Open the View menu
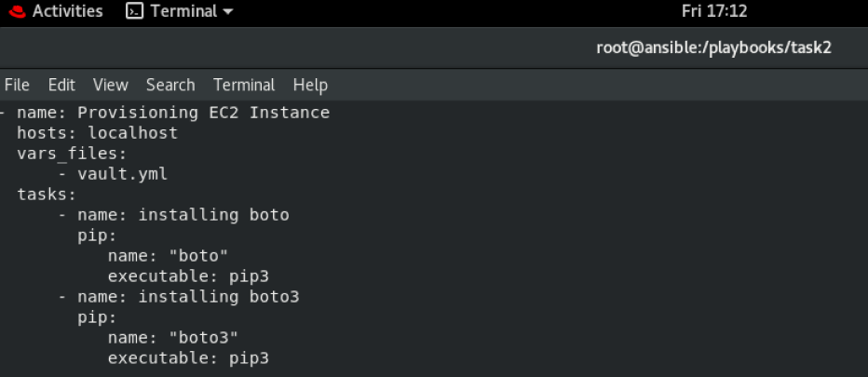The width and height of the screenshot is (868, 377). point(110,85)
